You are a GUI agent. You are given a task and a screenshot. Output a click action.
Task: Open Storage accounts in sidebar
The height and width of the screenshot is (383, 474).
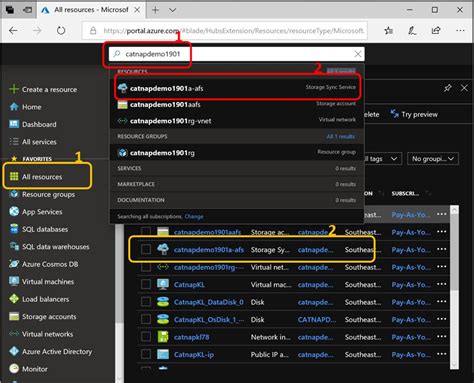(43, 317)
